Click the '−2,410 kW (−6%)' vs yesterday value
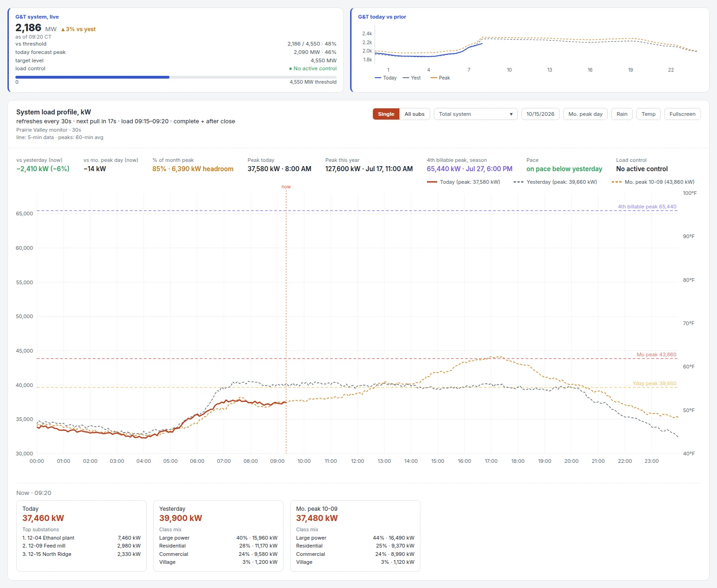 point(43,169)
